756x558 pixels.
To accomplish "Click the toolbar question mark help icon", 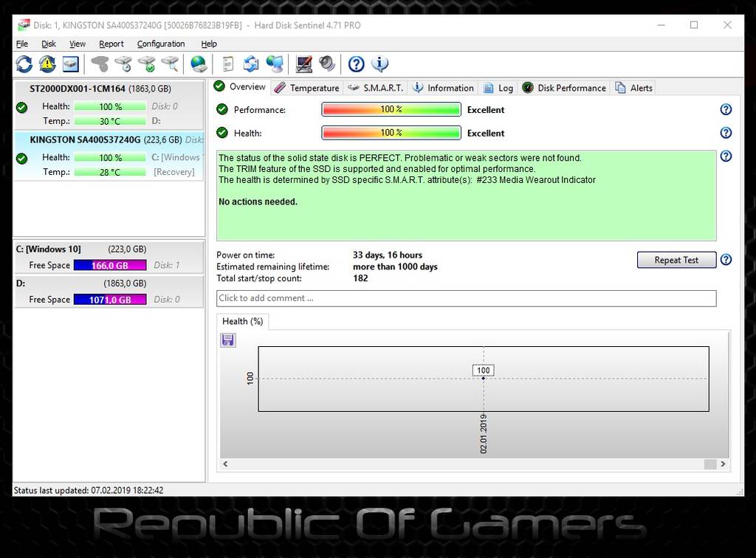I will (x=357, y=64).
